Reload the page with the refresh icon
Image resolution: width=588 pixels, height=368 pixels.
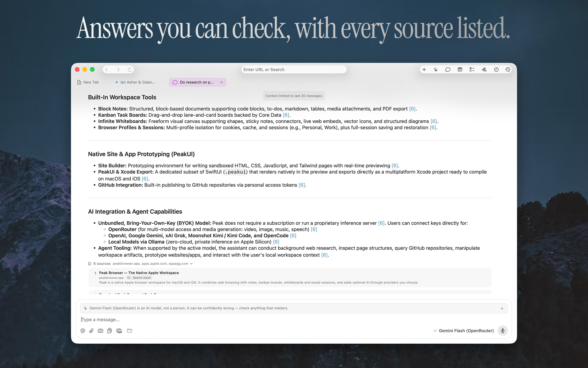point(130,70)
